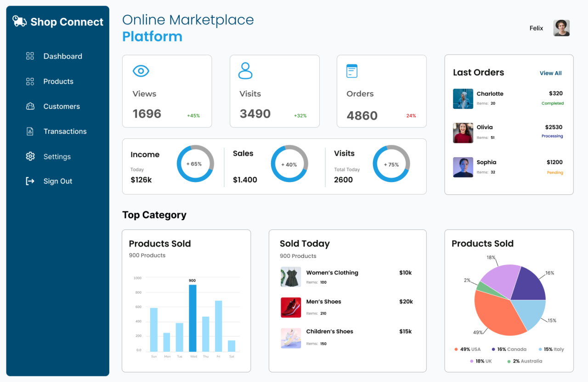Image resolution: width=588 pixels, height=382 pixels.
Task: Click the document icon on the Orders card
Action: click(351, 70)
